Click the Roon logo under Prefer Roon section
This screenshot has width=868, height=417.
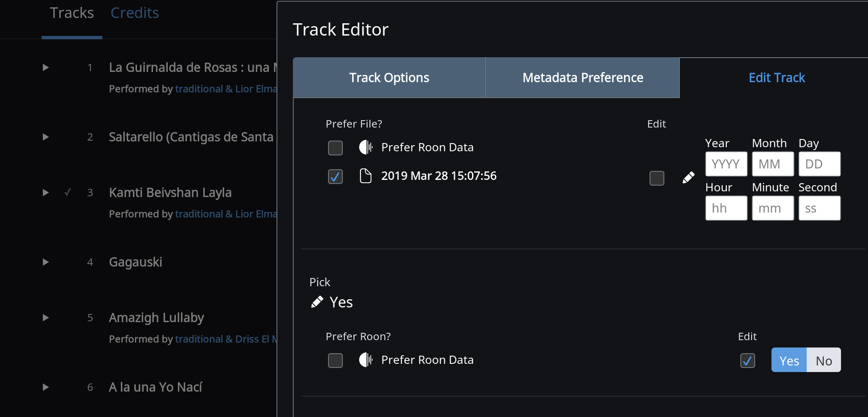(366, 360)
